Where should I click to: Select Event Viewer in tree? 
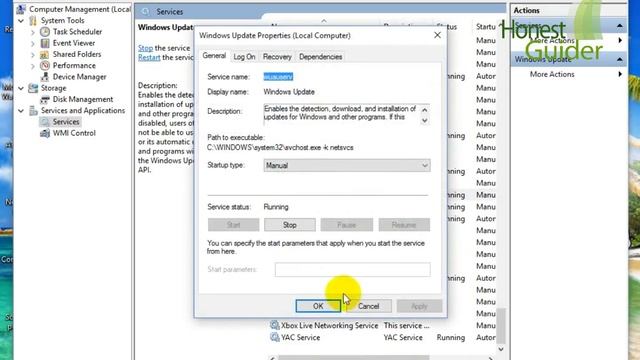pyautogui.click(x=74, y=43)
